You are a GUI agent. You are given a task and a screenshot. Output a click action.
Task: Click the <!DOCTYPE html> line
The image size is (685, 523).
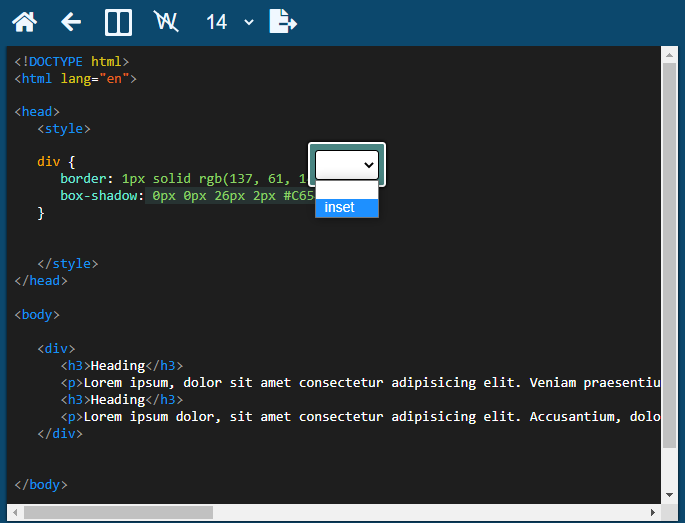72,62
